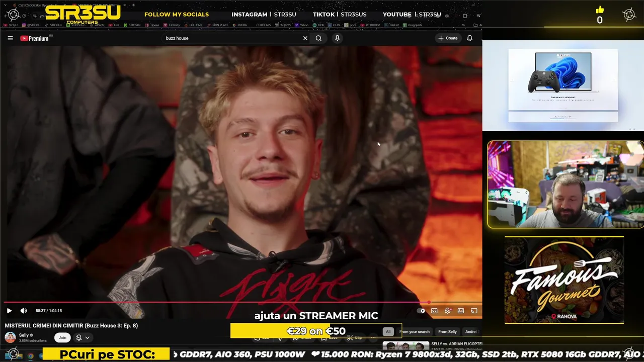644x362 pixels.
Task: Open the ENEBA bookmark
Action: tap(240, 25)
